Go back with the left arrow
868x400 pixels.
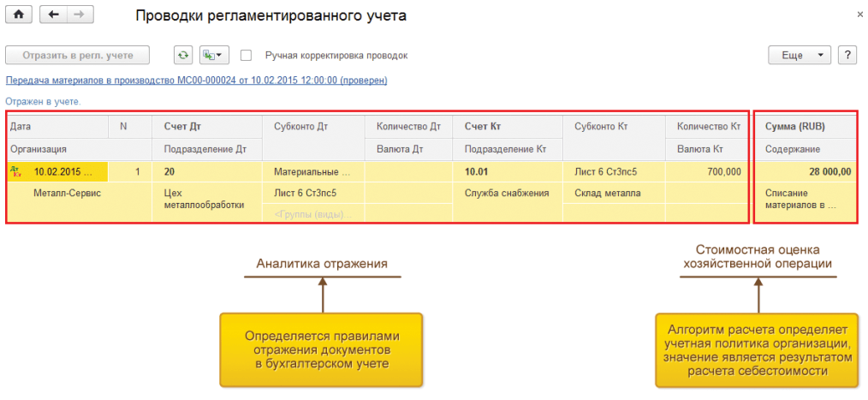(54, 15)
